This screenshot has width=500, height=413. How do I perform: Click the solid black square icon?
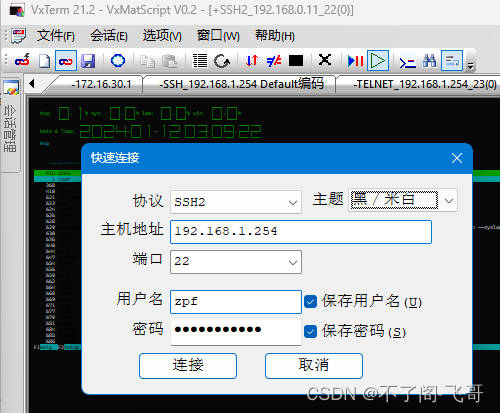coord(296,61)
